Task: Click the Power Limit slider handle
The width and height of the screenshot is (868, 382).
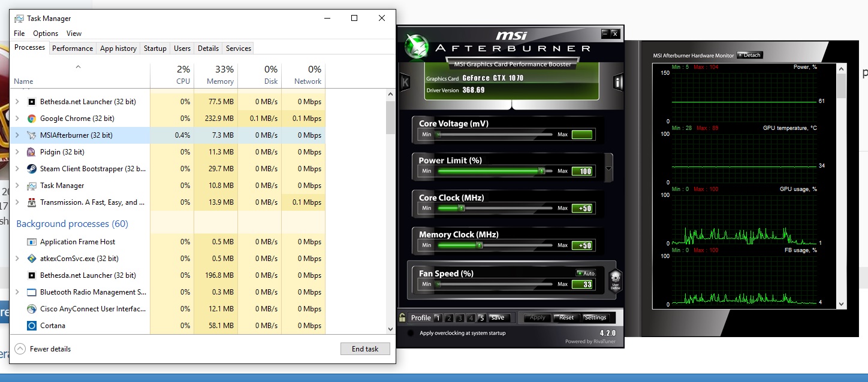Action: coord(541,171)
